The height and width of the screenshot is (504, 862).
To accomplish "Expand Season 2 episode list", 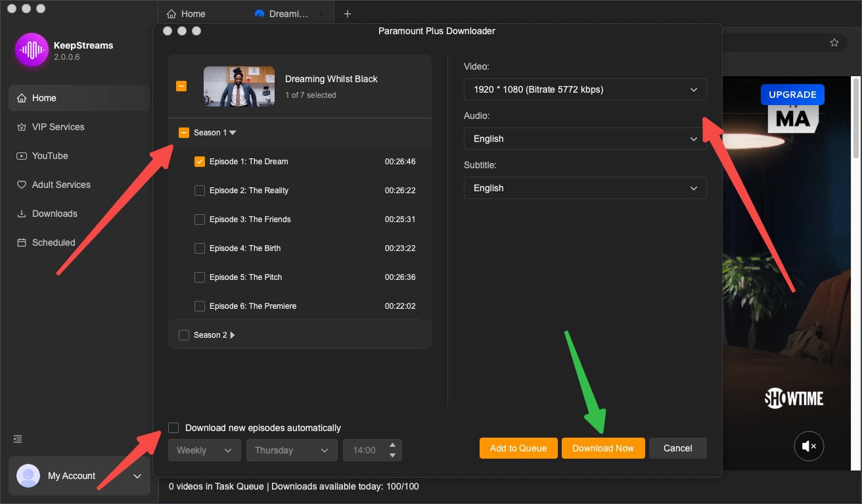I will coord(233,335).
